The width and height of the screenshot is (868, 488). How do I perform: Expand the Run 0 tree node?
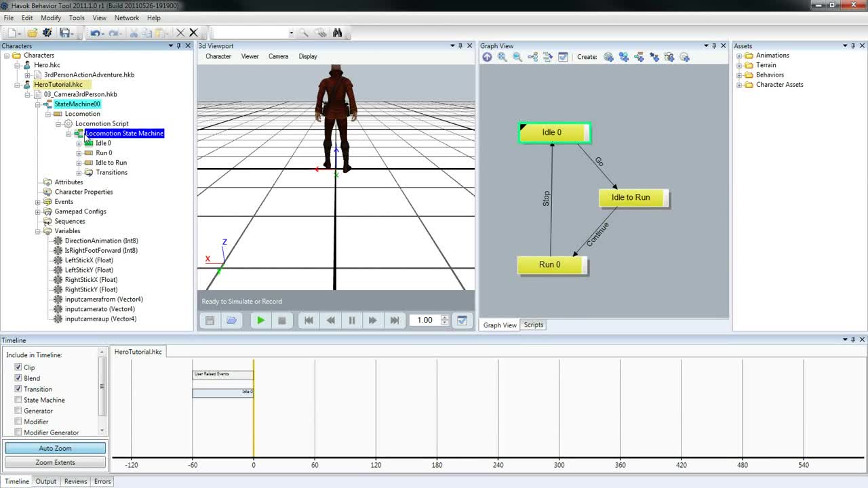click(x=79, y=153)
